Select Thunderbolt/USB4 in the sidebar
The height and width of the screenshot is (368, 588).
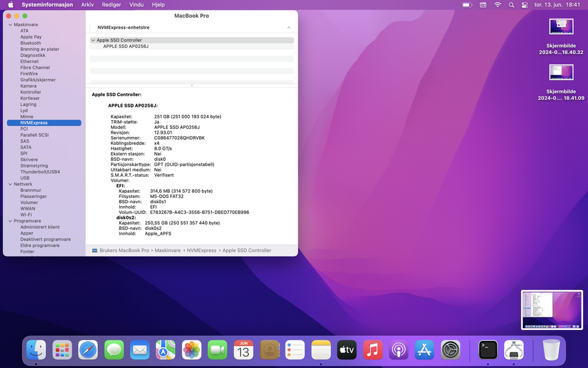pos(40,172)
